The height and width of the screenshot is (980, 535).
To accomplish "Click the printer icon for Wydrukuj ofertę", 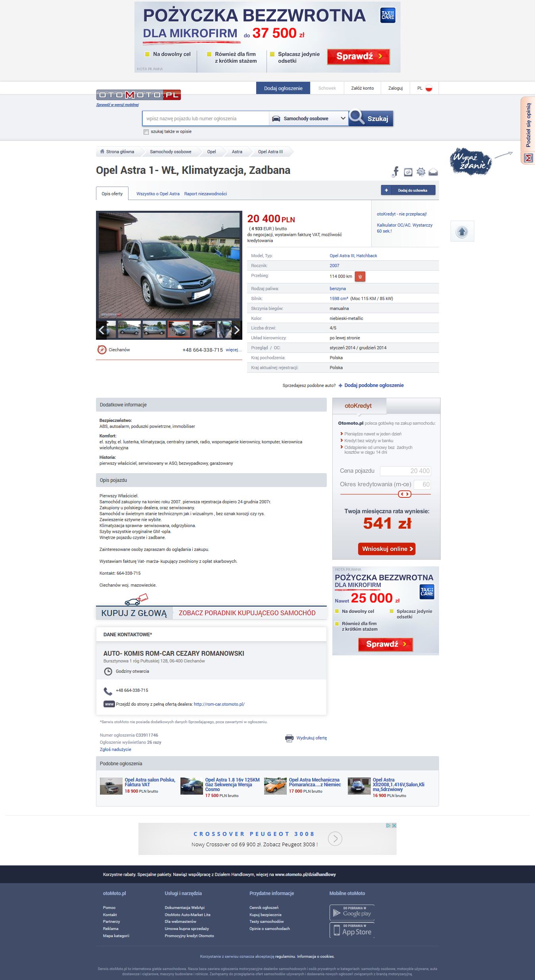I will pos(290,738).
